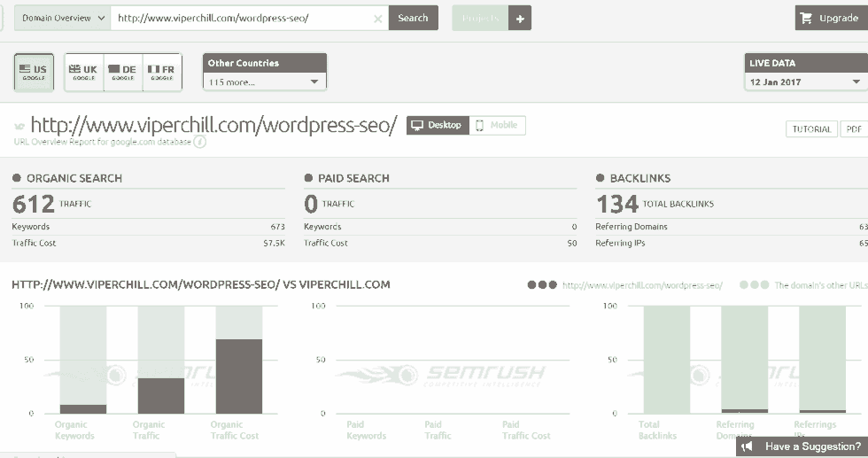The width and height of the screenshot is (868, 458).
Task: Switch to Desktop view
Action: pos(438,125)
